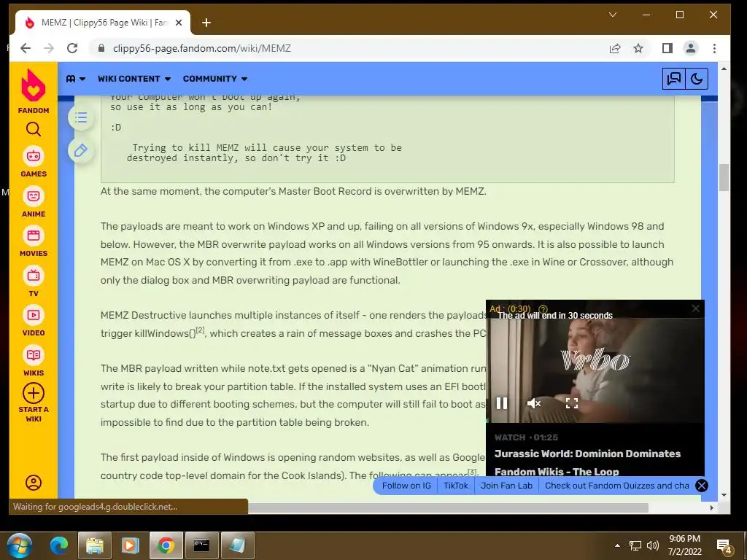Select the MEMZ Clippy56 Page Wiki tab
Screen dimensions: 747x560
point(103,23)
